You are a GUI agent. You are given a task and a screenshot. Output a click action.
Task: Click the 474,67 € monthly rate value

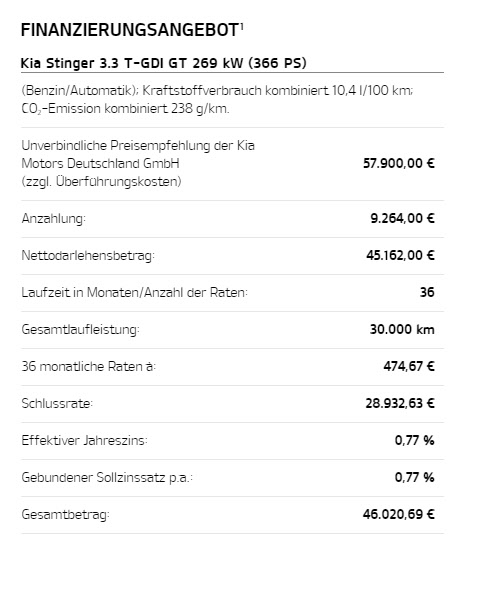tap(409, 366)
